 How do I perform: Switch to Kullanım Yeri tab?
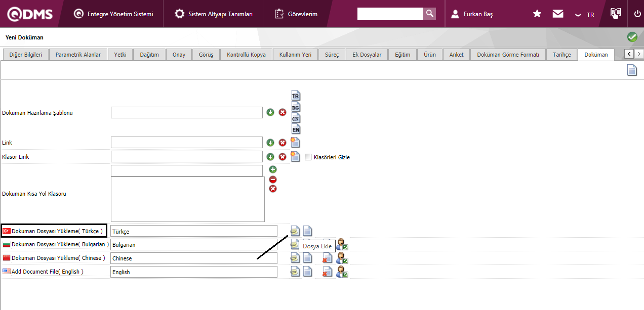point(295,55)
